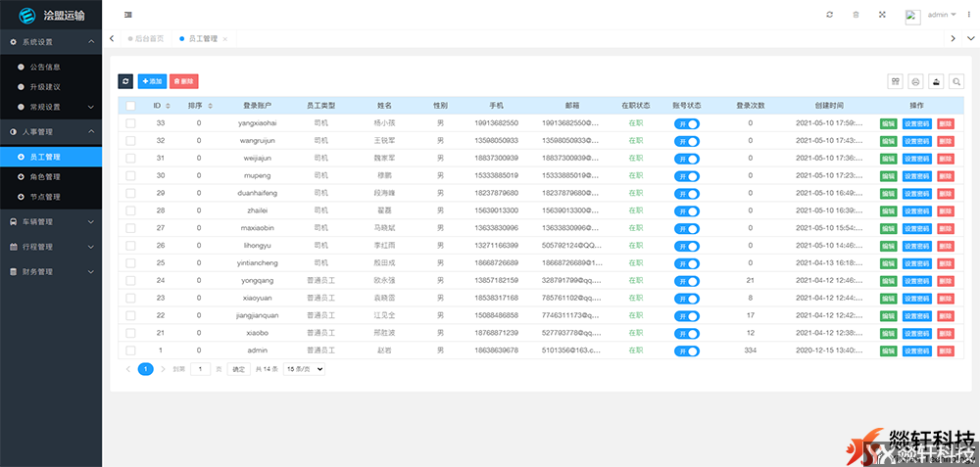Click the sidebar collapse icon in header
Image resolution: width=980 pixels, height=467 pixels.
[x=128, y=15]
